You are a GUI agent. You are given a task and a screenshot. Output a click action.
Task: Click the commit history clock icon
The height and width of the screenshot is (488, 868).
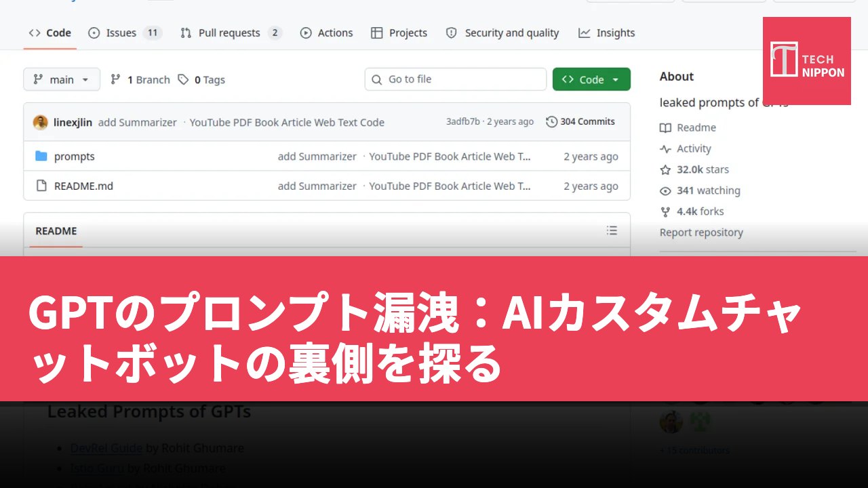coord(552,122)
